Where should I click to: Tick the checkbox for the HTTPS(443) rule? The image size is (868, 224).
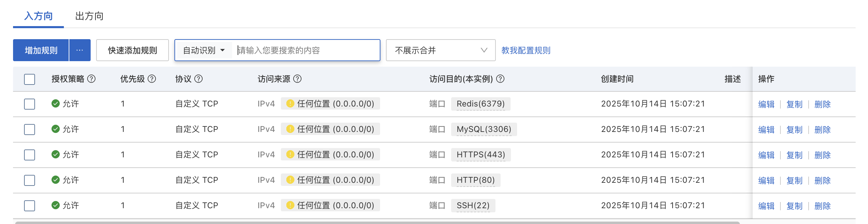[30, 155]
